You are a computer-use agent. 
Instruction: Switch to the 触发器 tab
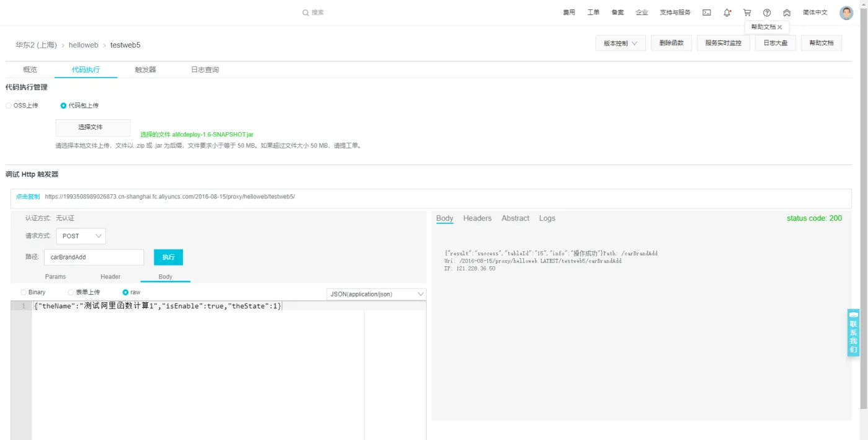pyautogui.click(x=146, y=70)
